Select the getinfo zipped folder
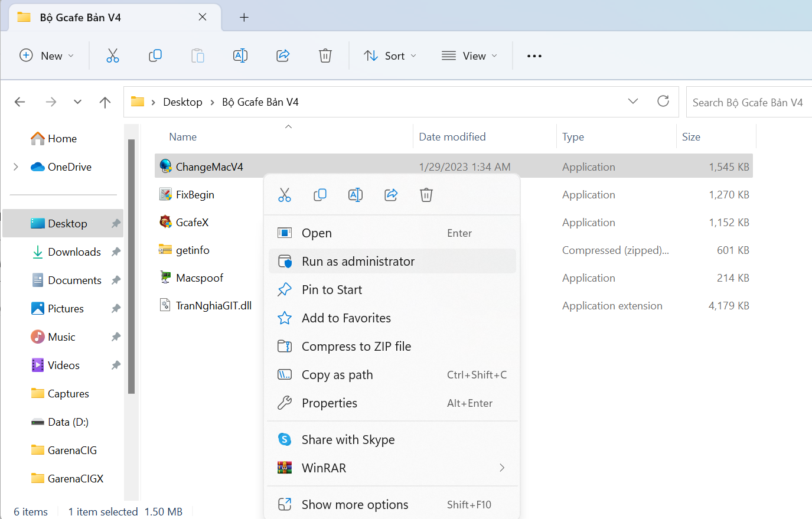Viewport: 812px width, 519px height. coord(193,250)
